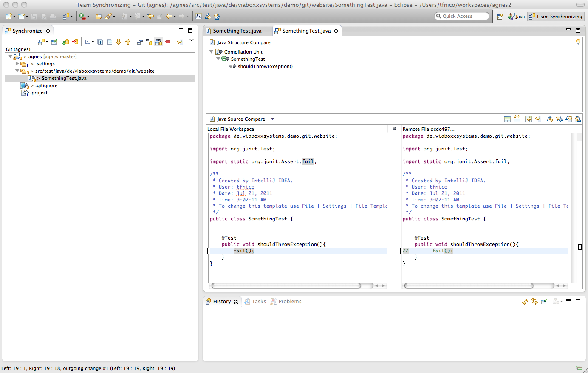Go to next difference in Synchronize view

pyautogui.click(x=119, y=42)
